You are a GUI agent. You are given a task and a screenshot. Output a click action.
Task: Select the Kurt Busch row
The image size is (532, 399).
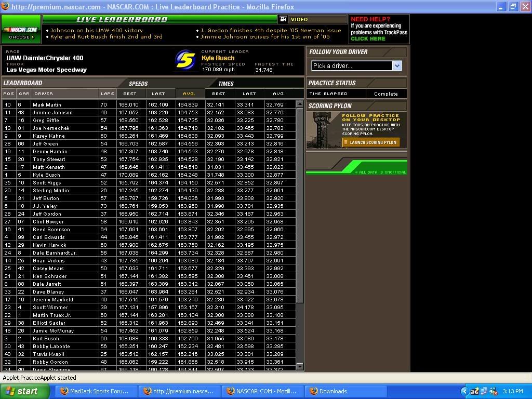click(149, 338)
